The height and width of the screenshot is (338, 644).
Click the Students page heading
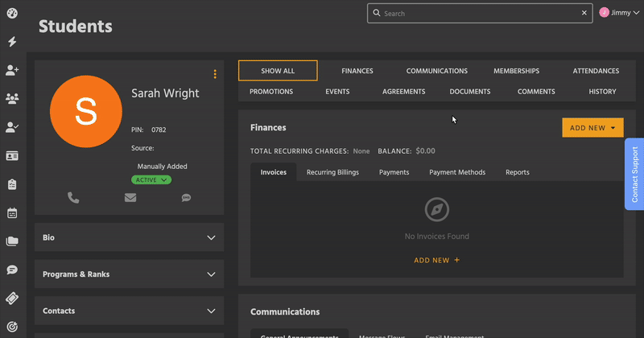pos(75,27)
